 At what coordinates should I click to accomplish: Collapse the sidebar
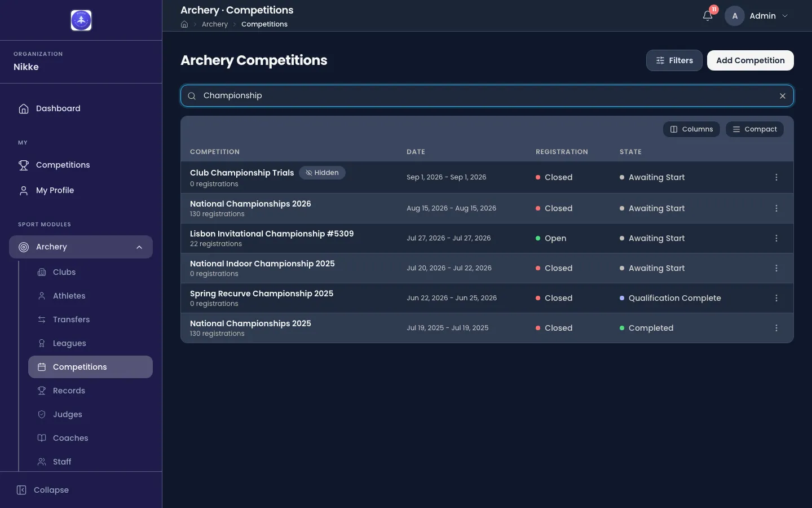43,490
